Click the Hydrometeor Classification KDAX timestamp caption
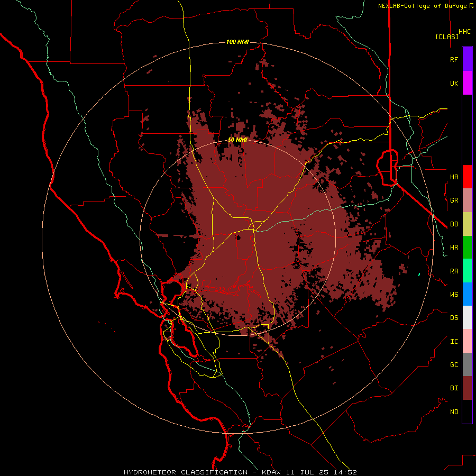Image resolution: width=476 pixels, height=476 pixels. coord(240,472)
